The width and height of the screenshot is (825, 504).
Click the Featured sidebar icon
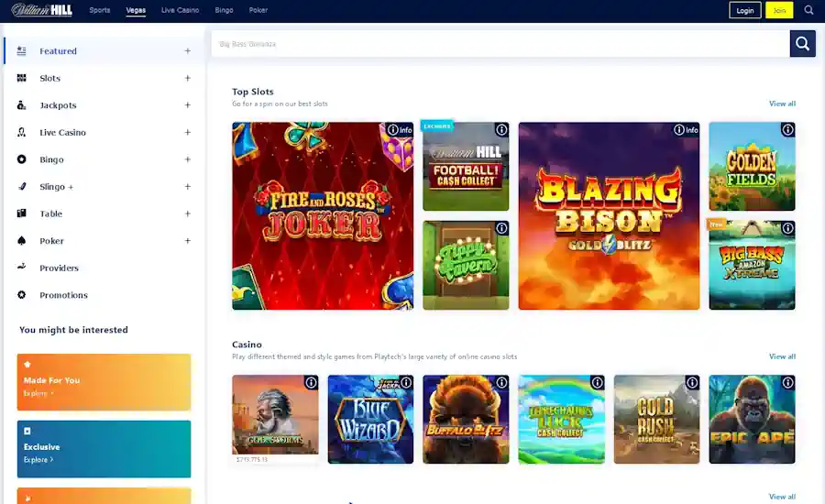point(22,51)
